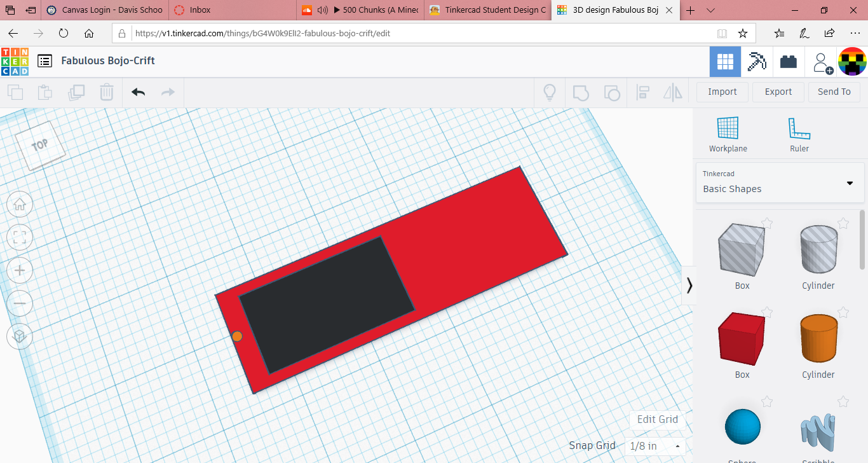Favorite the Sphere star

point(767,401)
